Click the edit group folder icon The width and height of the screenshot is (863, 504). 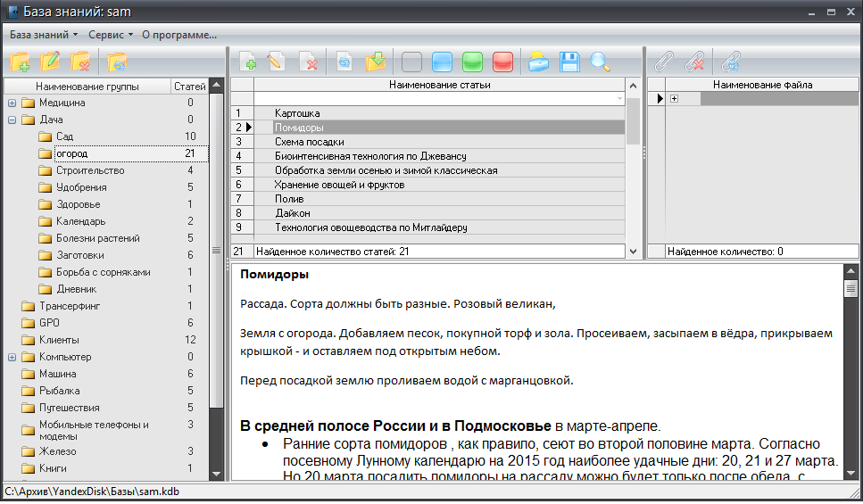51,62
